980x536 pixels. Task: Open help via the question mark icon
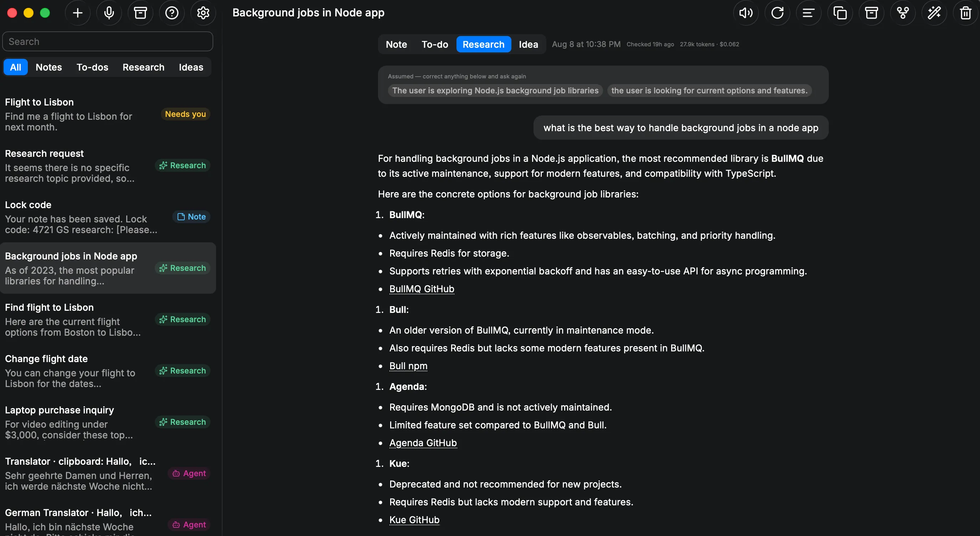coord(172,13)
